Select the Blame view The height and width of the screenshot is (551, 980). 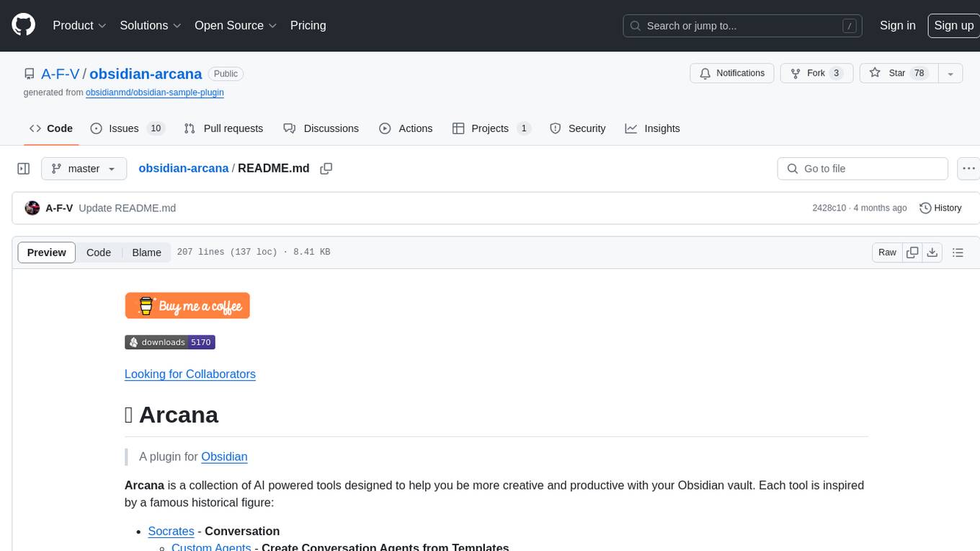pyautogui.click(x=146, y=252)
